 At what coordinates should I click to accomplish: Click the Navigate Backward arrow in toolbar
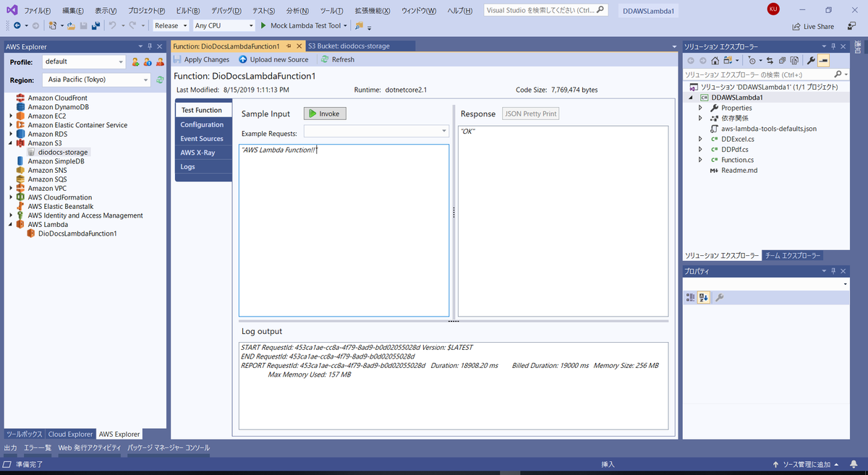(x=17, y=25)
